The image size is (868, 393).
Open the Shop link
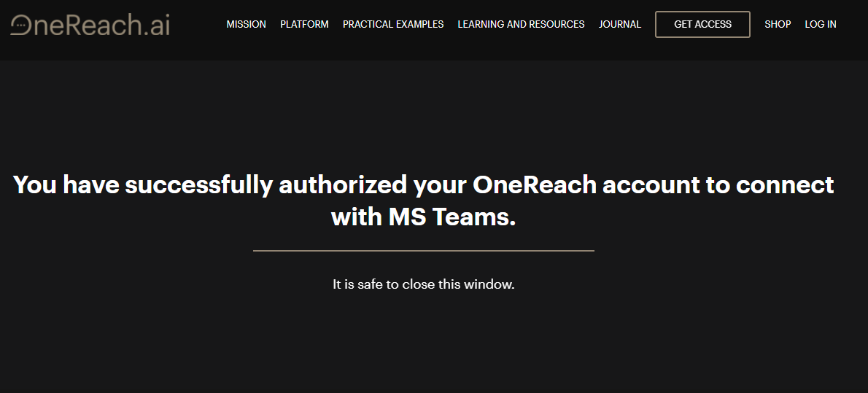pos(778,24)
